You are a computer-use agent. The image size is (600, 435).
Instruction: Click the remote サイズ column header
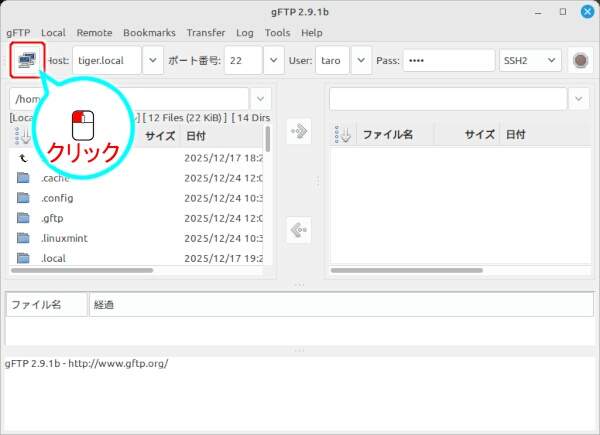click(x=467, y=135)
